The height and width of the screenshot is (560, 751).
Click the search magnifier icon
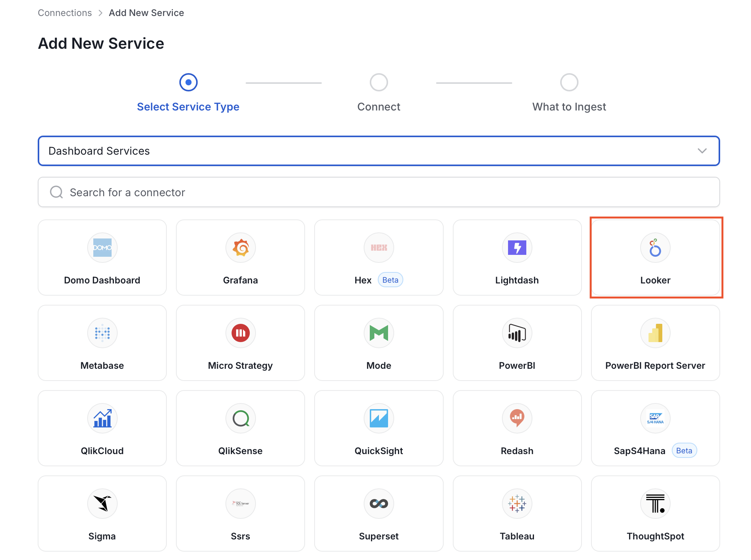coord(56,192)
